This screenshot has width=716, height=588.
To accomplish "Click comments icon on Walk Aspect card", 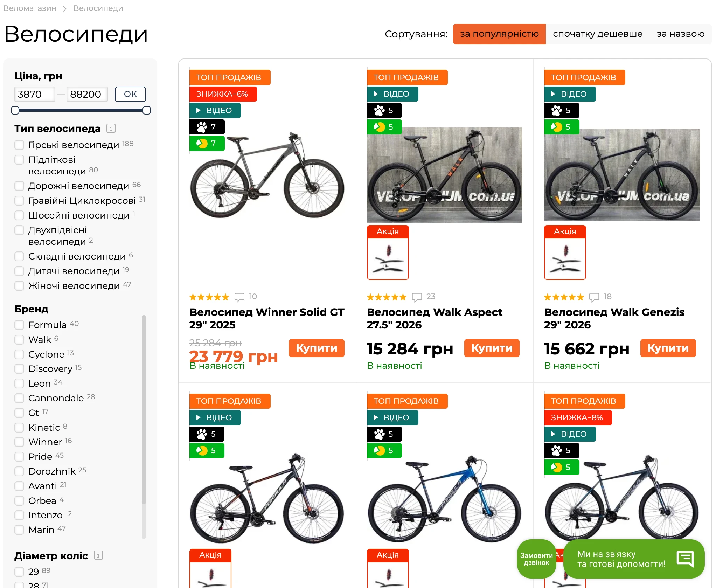I will pyautogui.click(x=417, y=297).
